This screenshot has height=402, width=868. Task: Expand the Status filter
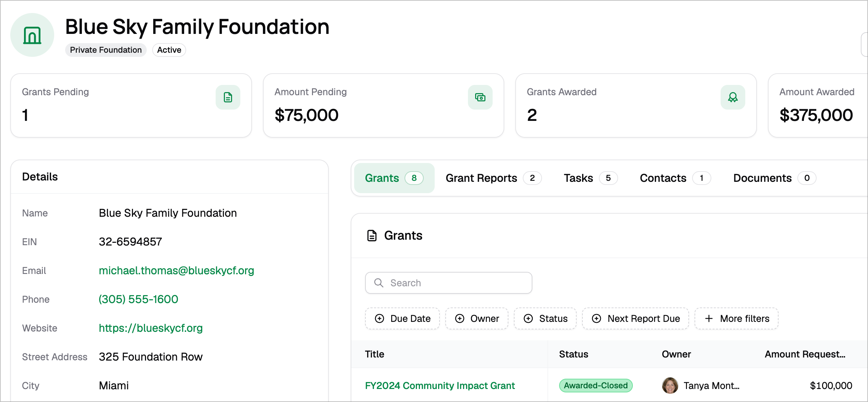[x=545, y=318]
